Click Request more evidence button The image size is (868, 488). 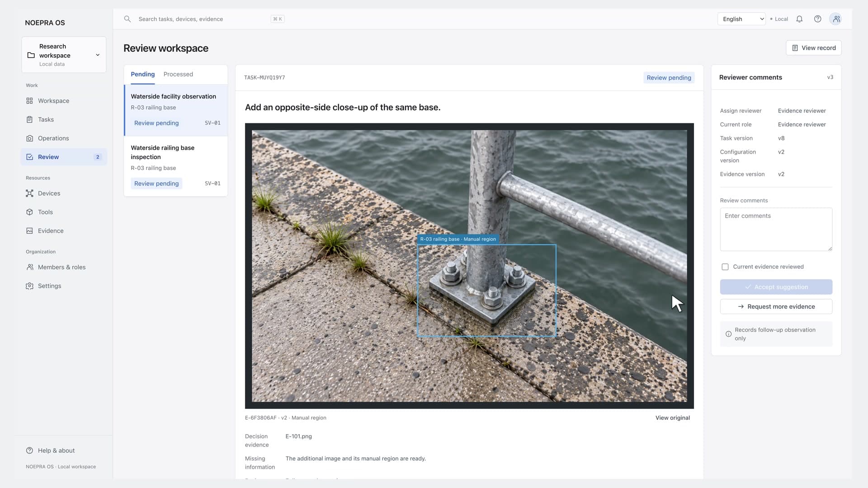pos(776,306)
